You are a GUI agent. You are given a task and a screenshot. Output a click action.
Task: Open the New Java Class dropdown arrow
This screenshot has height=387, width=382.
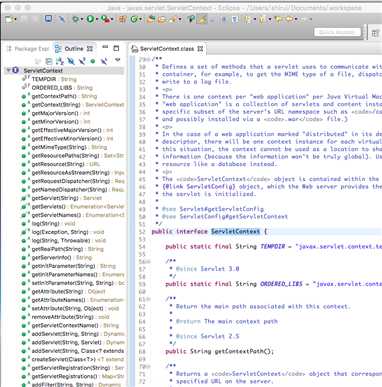(141, 19)
